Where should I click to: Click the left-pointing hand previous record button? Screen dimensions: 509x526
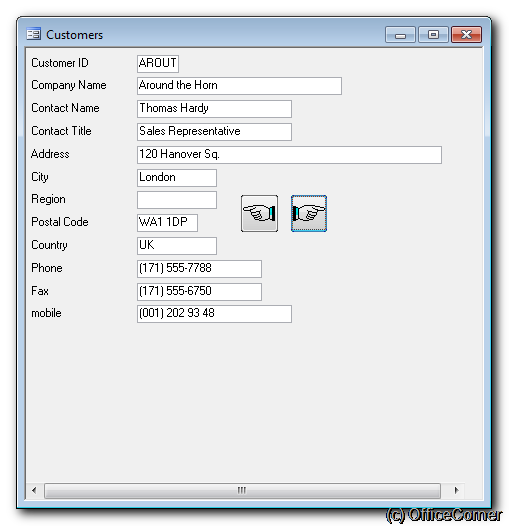259,213
